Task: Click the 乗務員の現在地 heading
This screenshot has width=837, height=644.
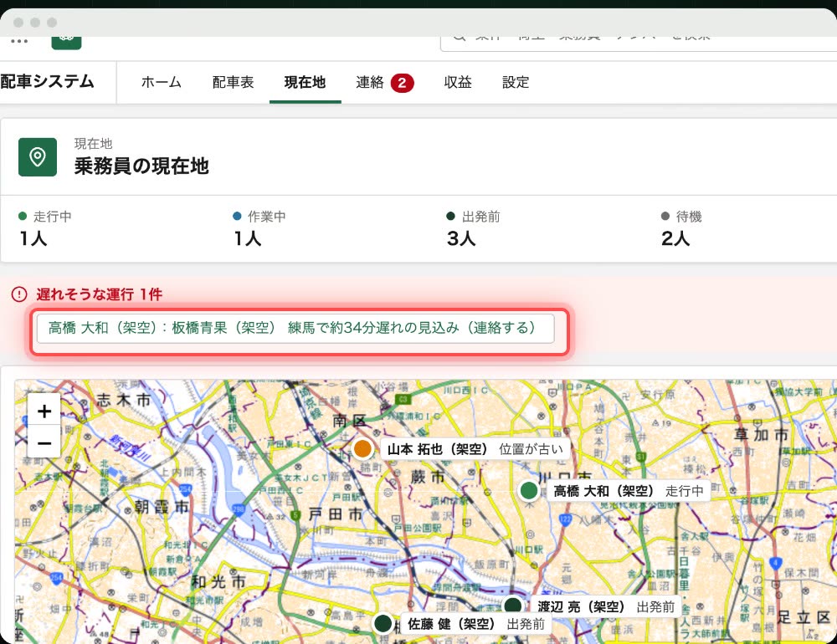Action: click(141, 166)
